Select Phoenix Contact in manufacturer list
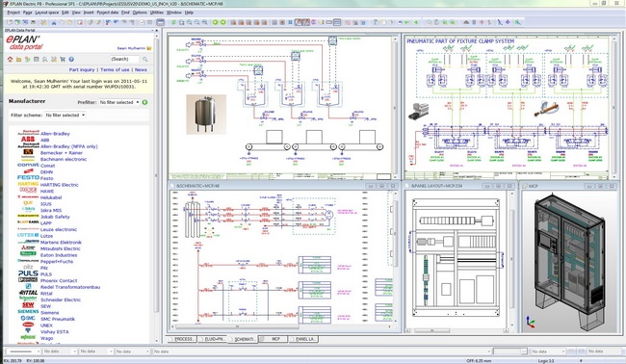The height and width of the screenshot is (364, 626). coord(59,280)
